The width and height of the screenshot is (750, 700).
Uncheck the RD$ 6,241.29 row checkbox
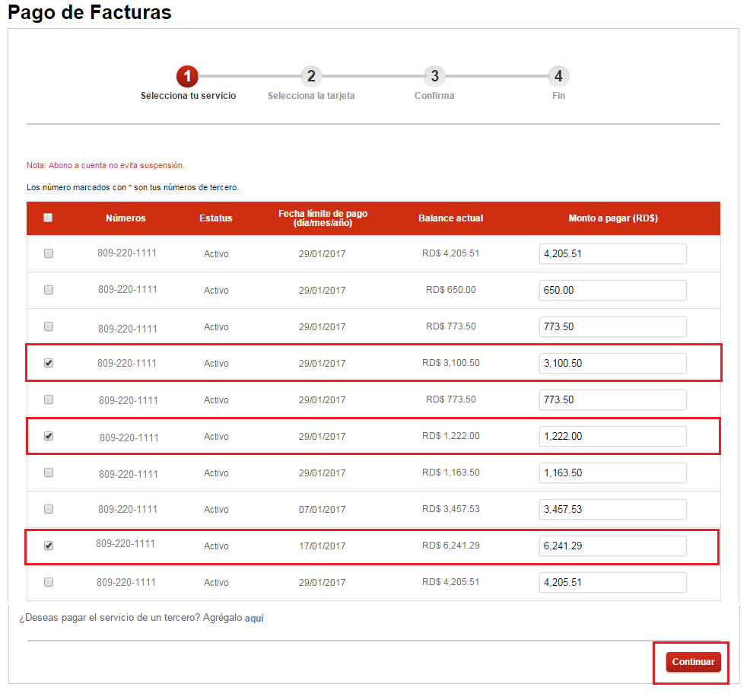click(x=49, y=546)
